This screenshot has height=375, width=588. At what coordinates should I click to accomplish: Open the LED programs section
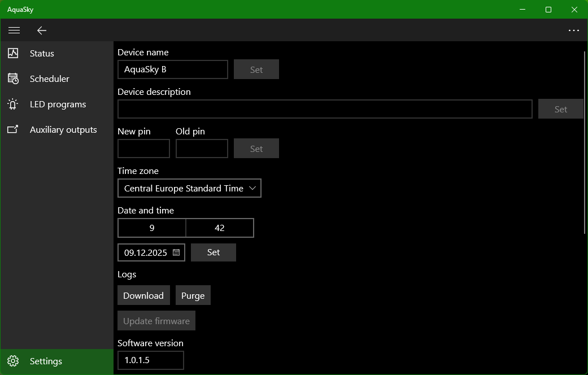[58, 104]
